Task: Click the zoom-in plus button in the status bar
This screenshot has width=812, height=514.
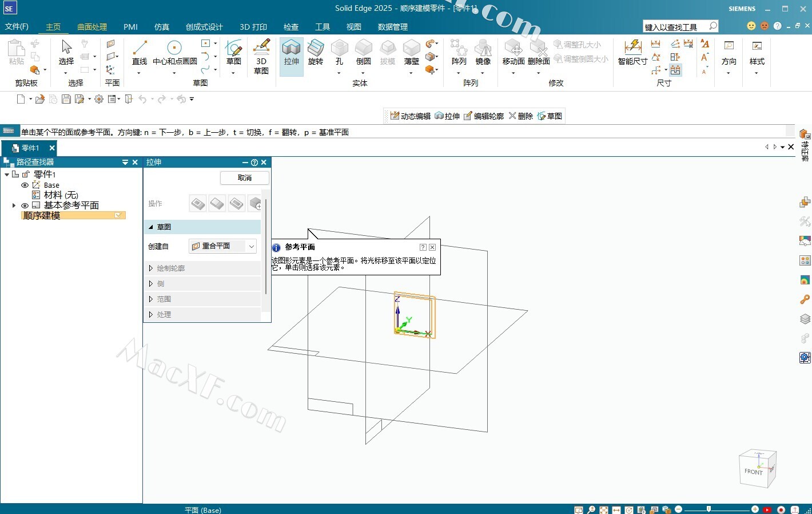Action: pos(755,509)
